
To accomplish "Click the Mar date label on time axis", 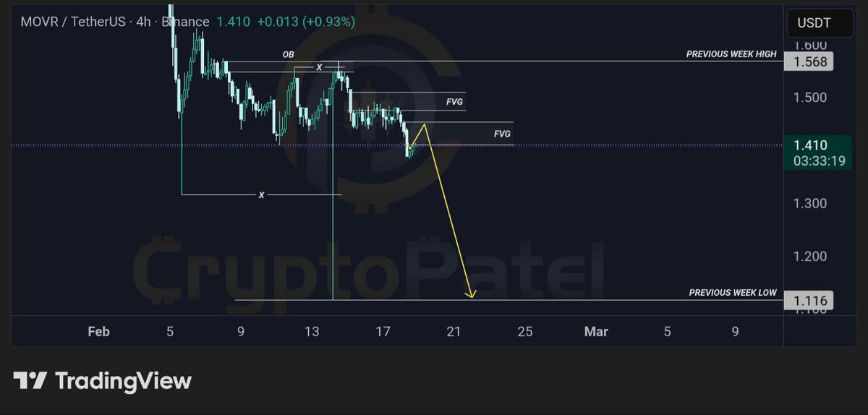I will tap(596, 332).
